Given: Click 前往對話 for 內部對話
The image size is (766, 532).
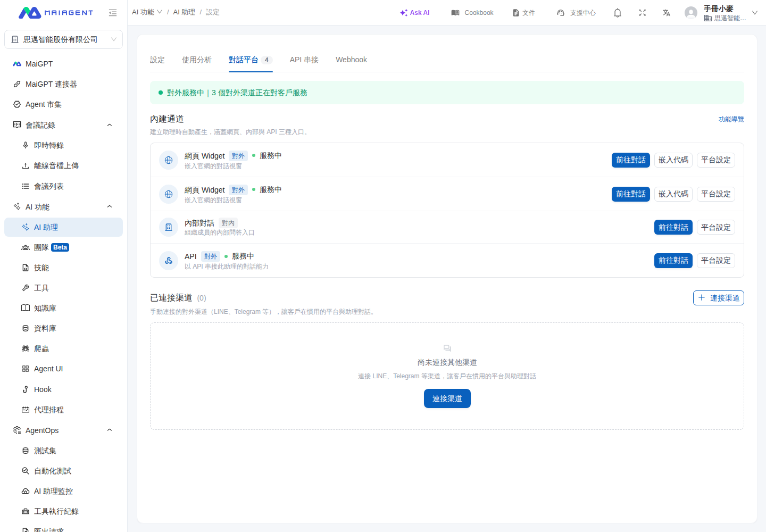Looking at the screenshot, I should click(x=673, y=227).
